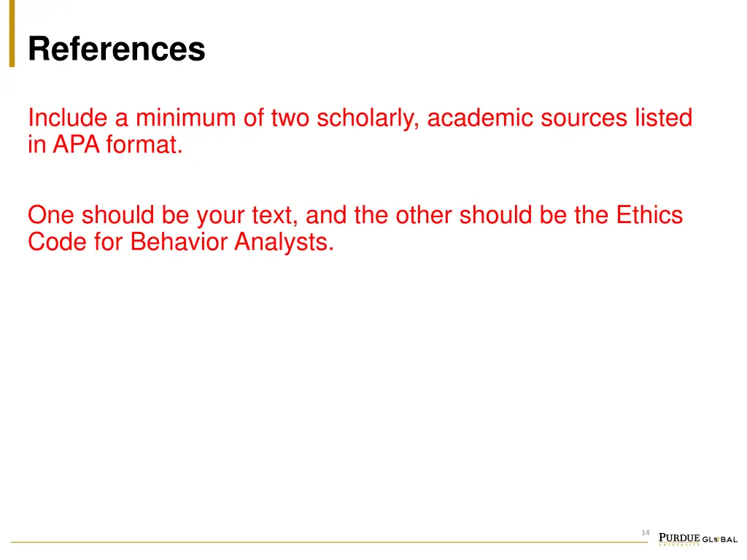This screenshot has width=747, height=560.
Task: Click the gold footer line at bottom
Action: coord(329,542)
